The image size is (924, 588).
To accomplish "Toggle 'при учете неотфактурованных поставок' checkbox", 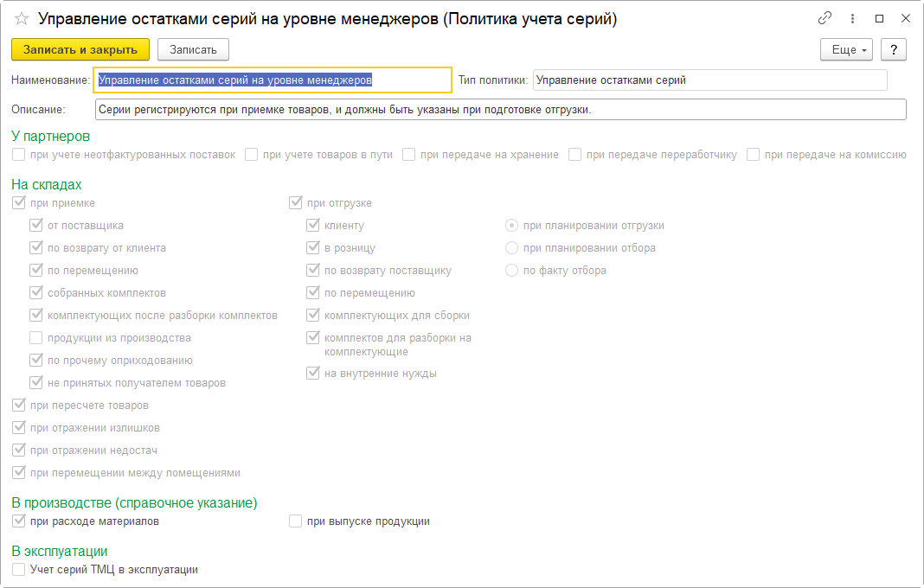I will [x=19, y=155].
